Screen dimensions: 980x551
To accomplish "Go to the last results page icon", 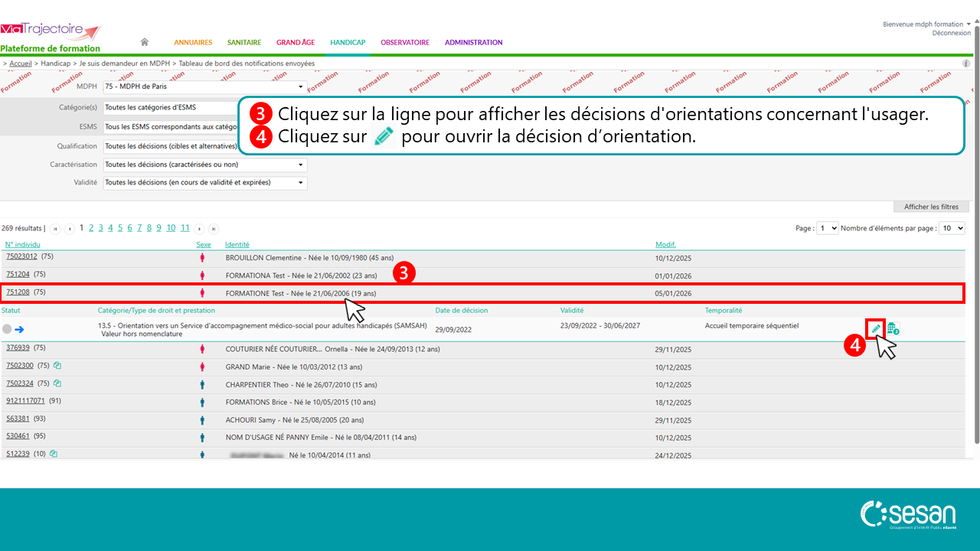I will click(214, 229).
